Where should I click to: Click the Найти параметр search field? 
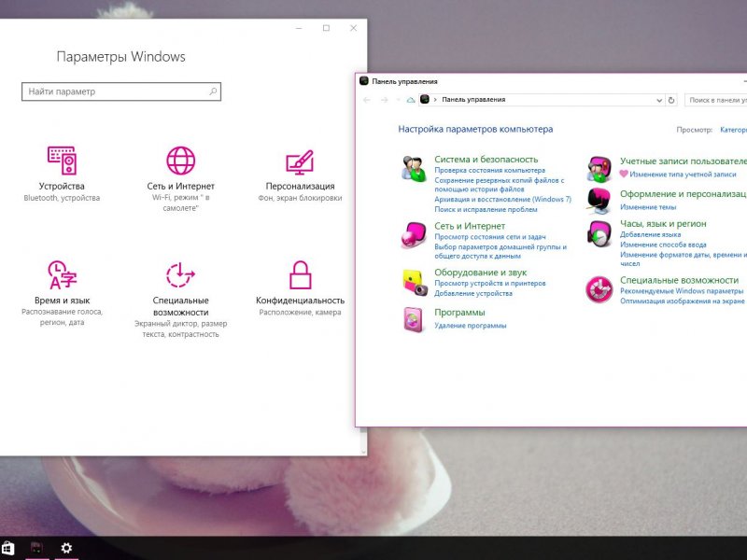click(x=121, y=91)
